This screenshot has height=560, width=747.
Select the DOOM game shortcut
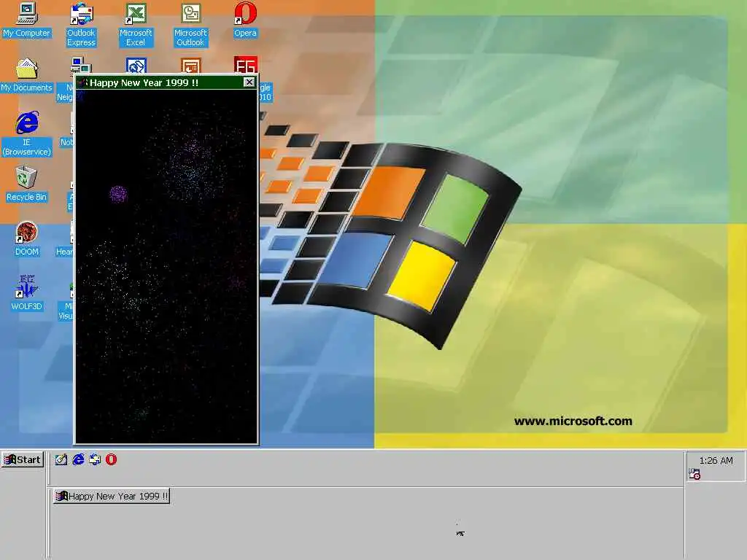pos(27,238)
